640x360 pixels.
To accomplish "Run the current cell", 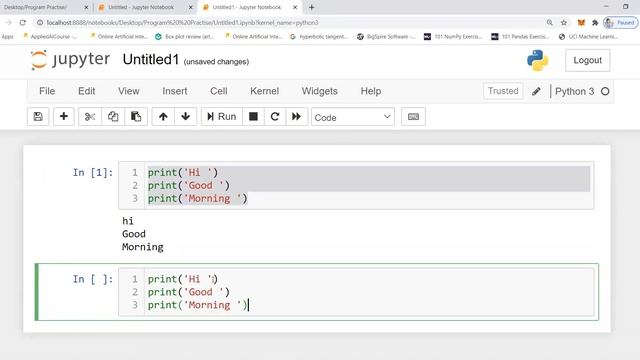I will tap(222, 117).
